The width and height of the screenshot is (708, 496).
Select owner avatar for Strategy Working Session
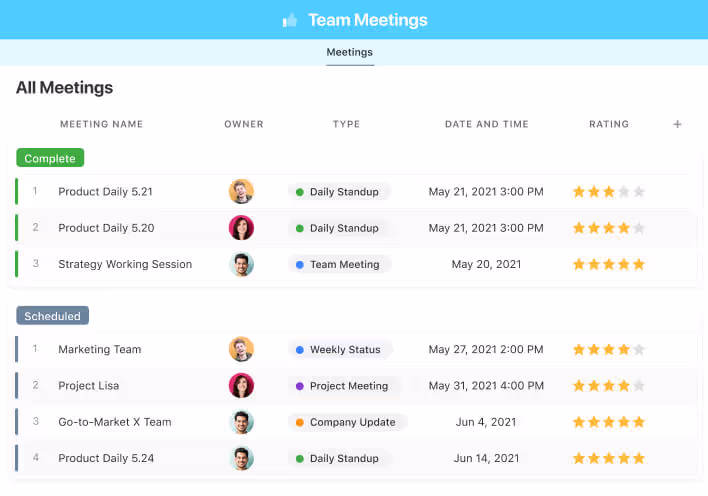(241, 264)
